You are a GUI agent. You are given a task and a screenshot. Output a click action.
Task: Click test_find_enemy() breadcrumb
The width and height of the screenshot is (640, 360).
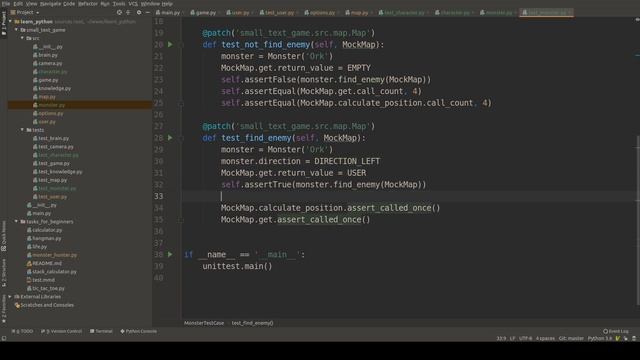click(252, 323)
